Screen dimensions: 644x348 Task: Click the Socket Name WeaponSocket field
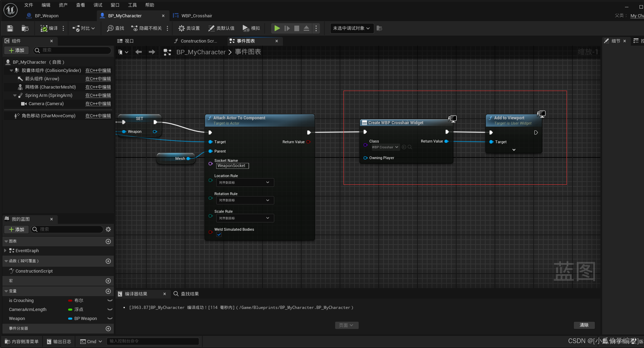[x=232, y=166]
